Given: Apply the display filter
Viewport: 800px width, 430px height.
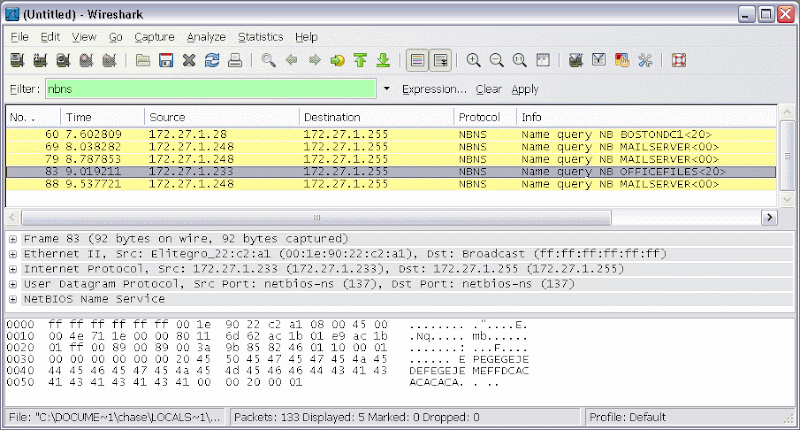Looking at the screenshot, I should (525, 89).
